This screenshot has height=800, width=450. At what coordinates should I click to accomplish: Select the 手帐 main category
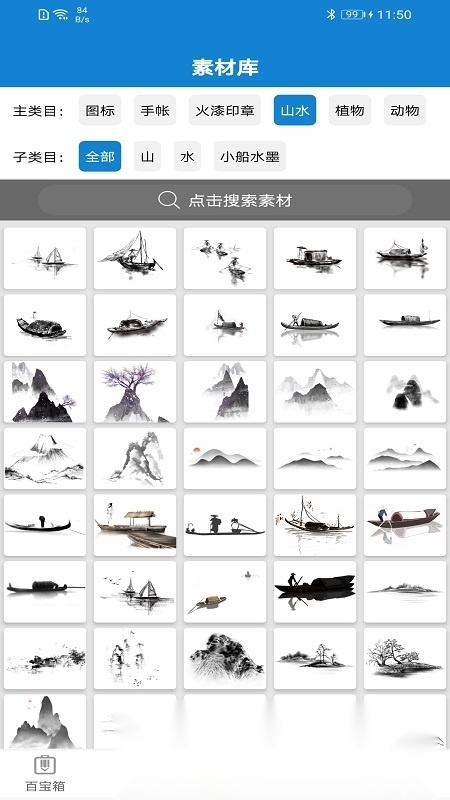155,110
